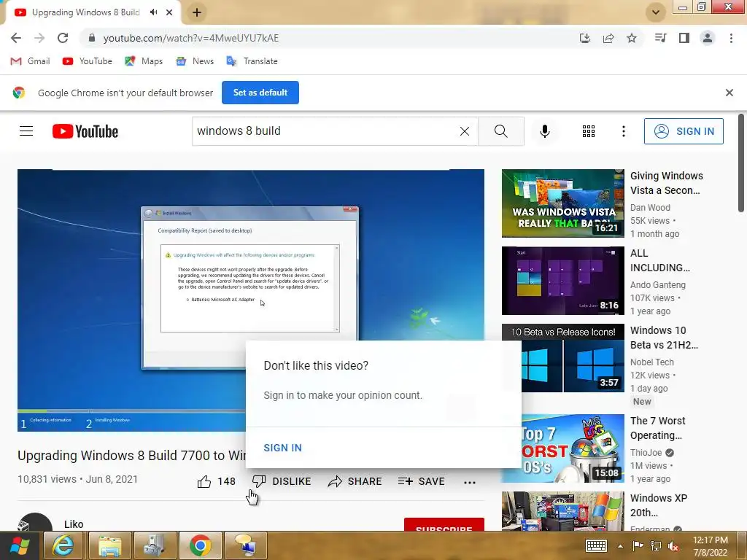This screenshot has height=560, width=747.
Task: Click the SIGN IN button in YouTube header
Action: point(684,131)
